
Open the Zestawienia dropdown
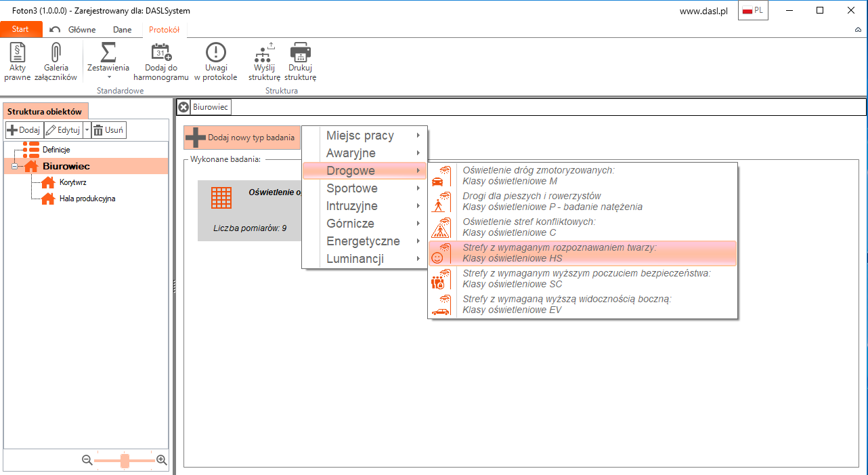tap(108, 62)
